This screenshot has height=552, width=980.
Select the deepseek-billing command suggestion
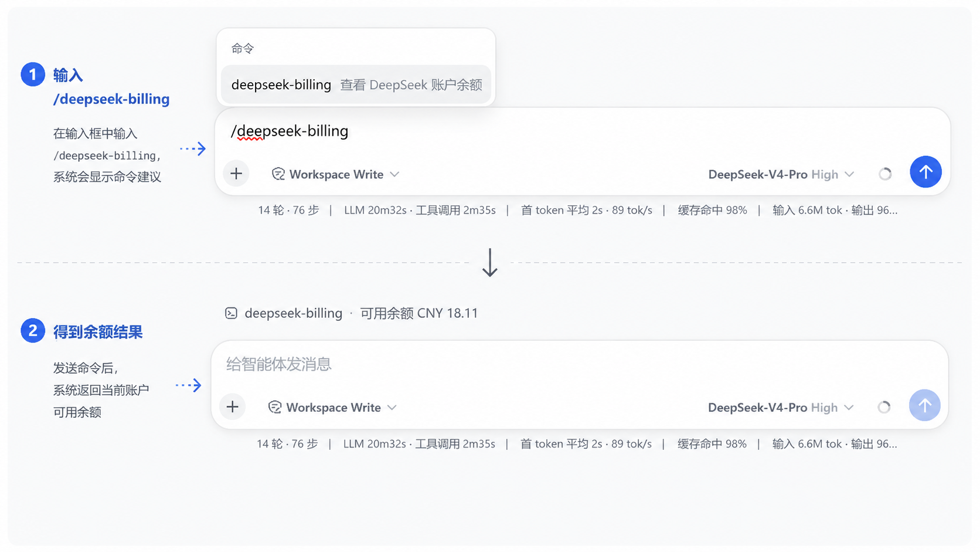point(356,84)
